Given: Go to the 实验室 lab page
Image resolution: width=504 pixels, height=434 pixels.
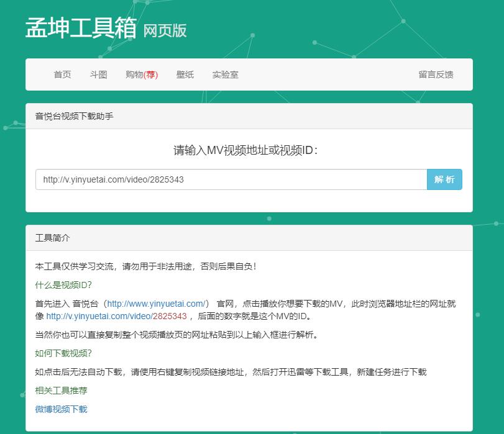Looking at the screenshot, I should click(226, 74).
